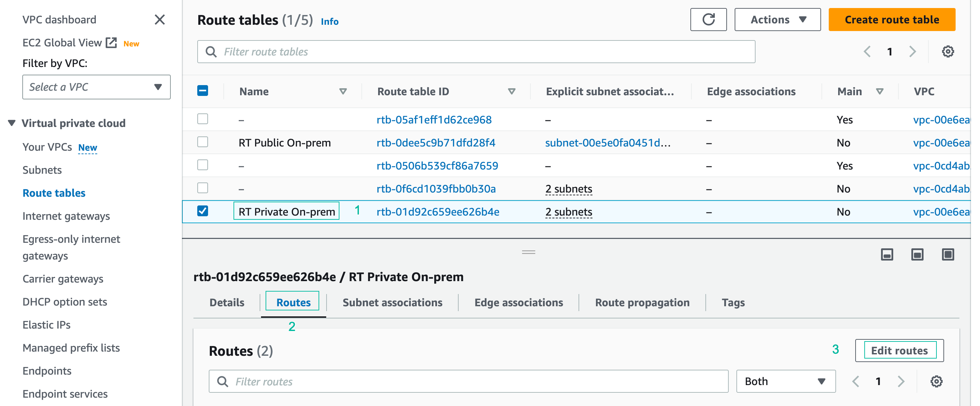Click the Filter route tables search field
Image resolution: width=980 pixels, height=406 pixels.
pyautogui.click(x=476, y=51)
